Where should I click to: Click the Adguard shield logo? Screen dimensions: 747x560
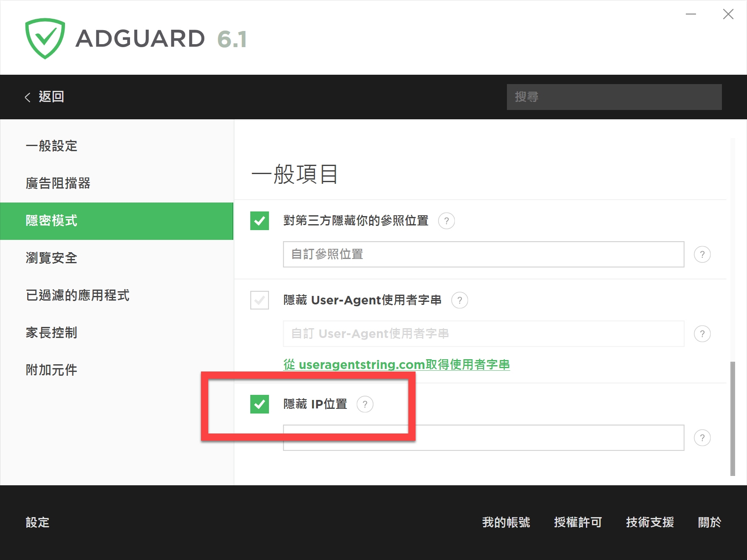45,38
